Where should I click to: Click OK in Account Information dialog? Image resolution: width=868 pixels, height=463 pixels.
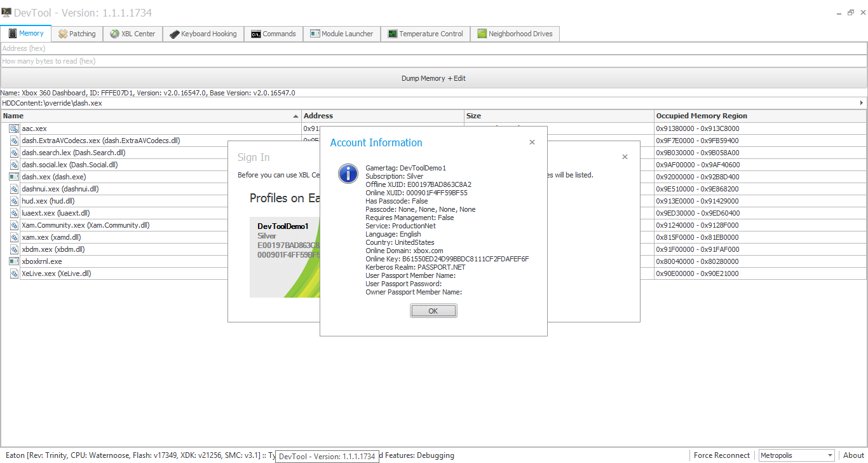433,311
